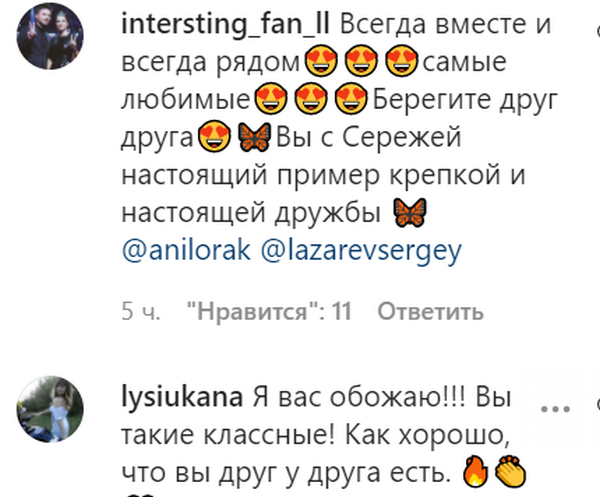The height and width of the screenshot is (497, 600).
Task: Click the fire emoji in lysiukana's comment
Action: click(475, 471)
